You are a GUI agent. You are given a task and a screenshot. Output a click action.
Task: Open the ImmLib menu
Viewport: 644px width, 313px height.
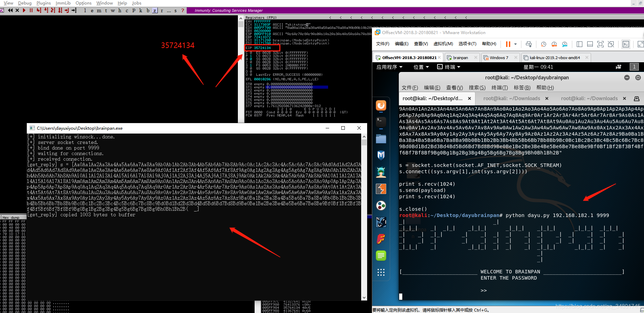click(63, 3)
